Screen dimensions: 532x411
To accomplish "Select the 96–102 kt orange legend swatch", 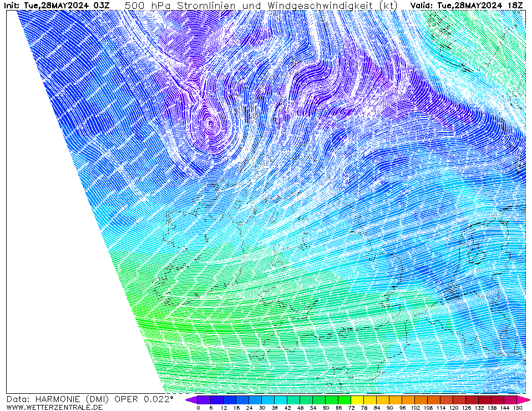I will (x=408, y=400).
